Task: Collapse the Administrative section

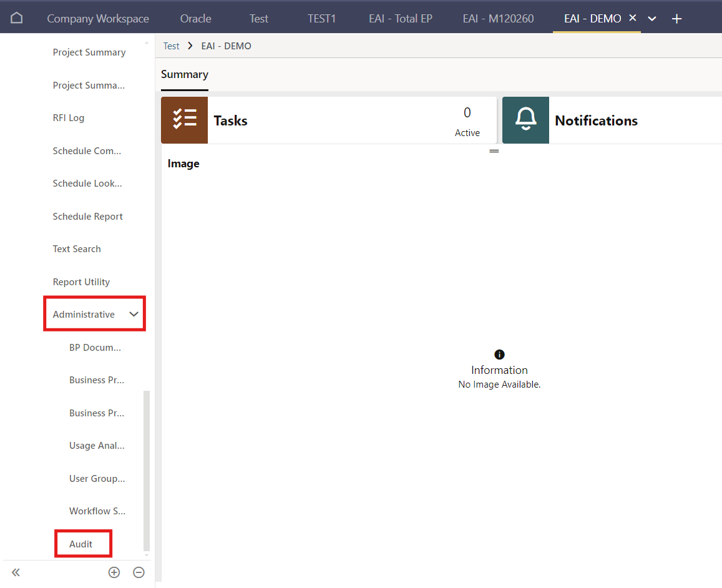Action: 134,315
